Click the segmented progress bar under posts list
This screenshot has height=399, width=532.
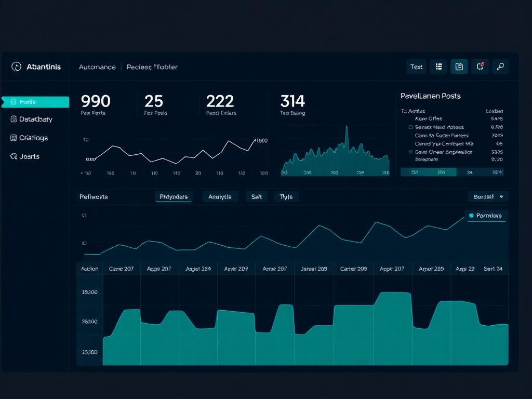click(452, 172)
